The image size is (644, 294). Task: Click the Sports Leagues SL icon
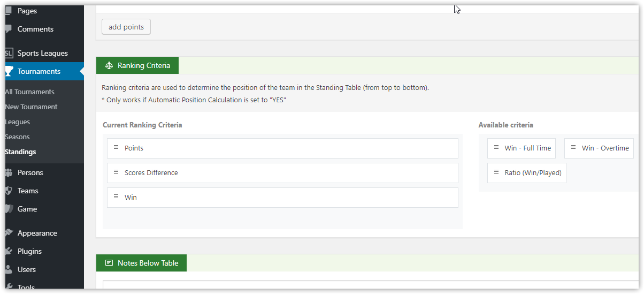[9, 53]
